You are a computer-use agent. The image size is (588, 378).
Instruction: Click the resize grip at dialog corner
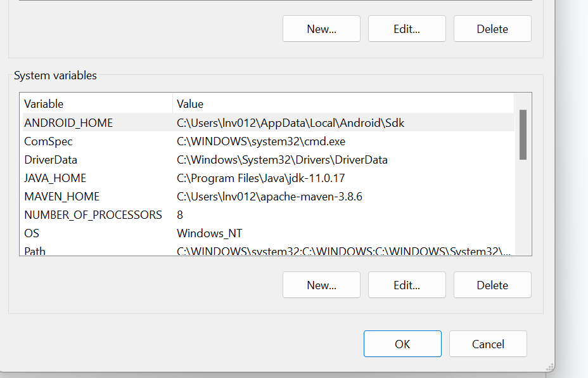549,367
